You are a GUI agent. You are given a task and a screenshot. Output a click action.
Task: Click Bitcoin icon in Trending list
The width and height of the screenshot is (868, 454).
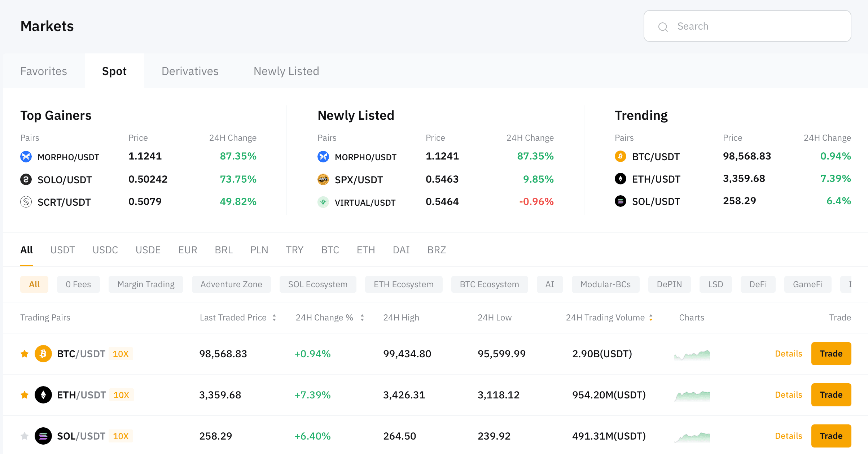(x=620, y=156)
